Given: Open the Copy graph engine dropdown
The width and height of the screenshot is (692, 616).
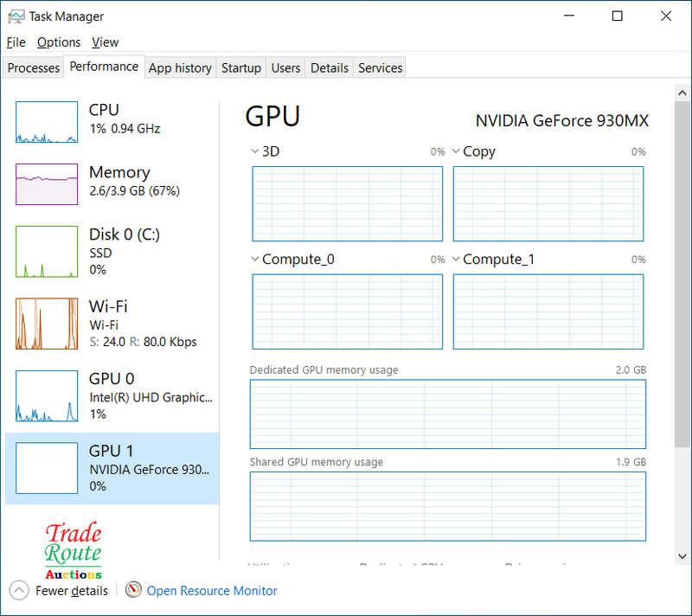Looking at the screenshot, I should (x=456, y=151).
